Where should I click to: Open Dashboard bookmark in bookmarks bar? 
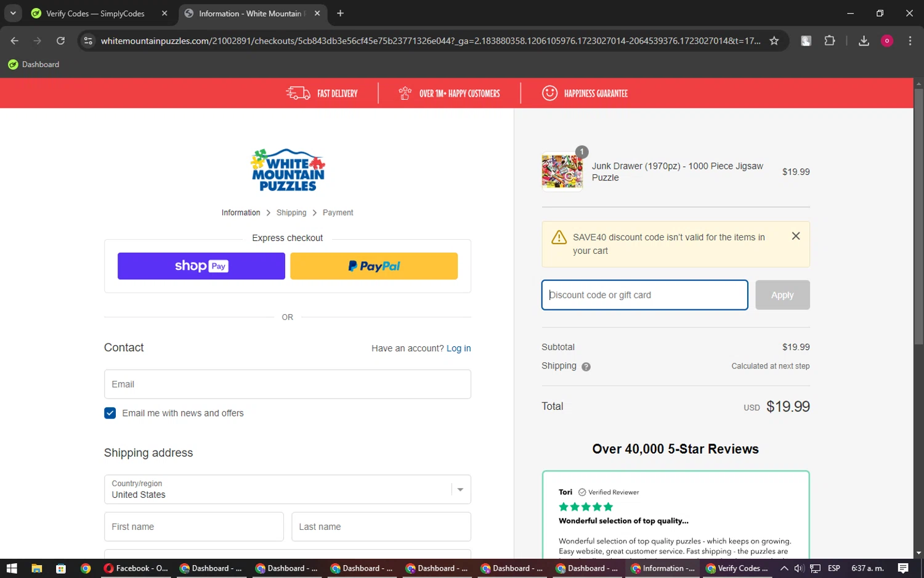[x=34, y=64]
